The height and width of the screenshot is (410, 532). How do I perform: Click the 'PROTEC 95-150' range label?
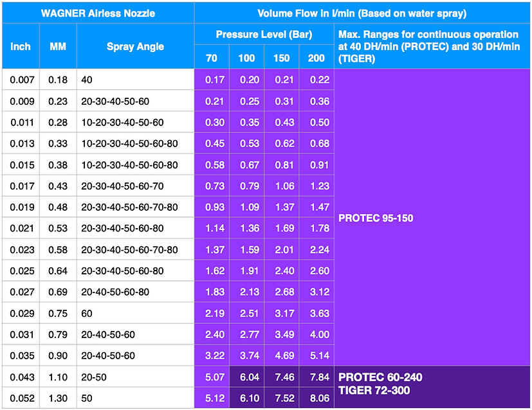point(376,218)
